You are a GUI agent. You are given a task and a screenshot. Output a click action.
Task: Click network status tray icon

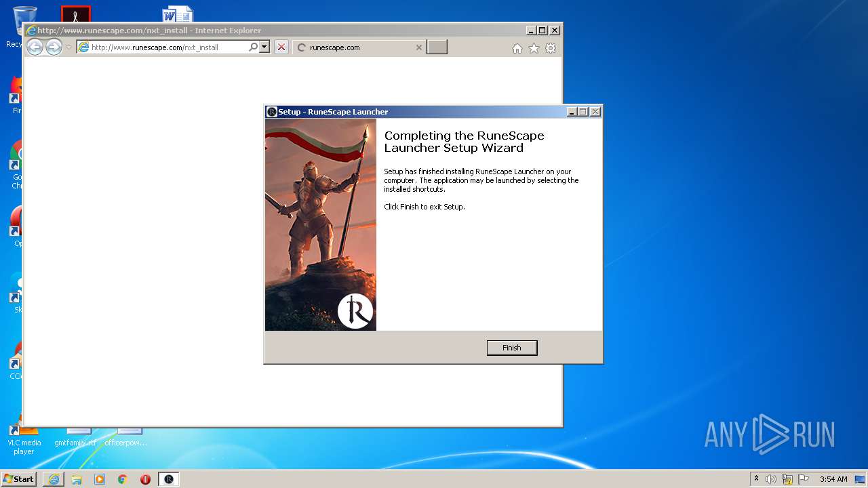[787, 479]
